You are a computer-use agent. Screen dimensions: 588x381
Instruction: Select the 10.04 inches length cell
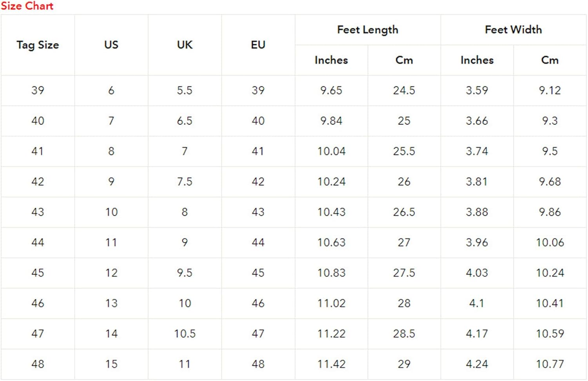(331, 152)
